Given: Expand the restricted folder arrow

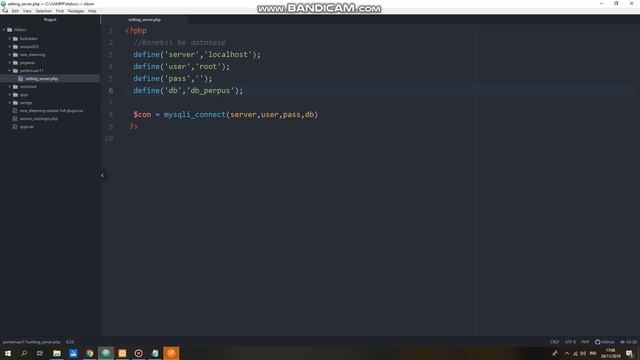Looking at the screenshot, I should pyautogui.click(x=10, y=87).
